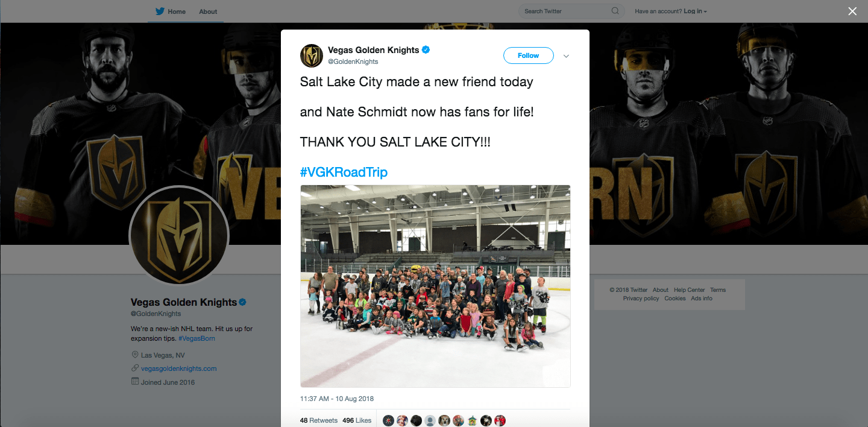Click the first liker avatar icon
The height and width of the screenshot is (427, 868).
point(389,420)
